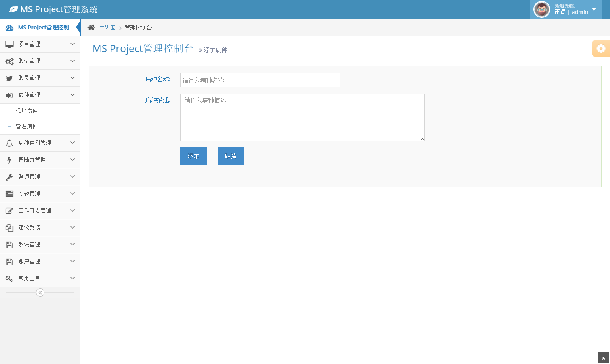Click the home icon in breadcrumb

91,28
